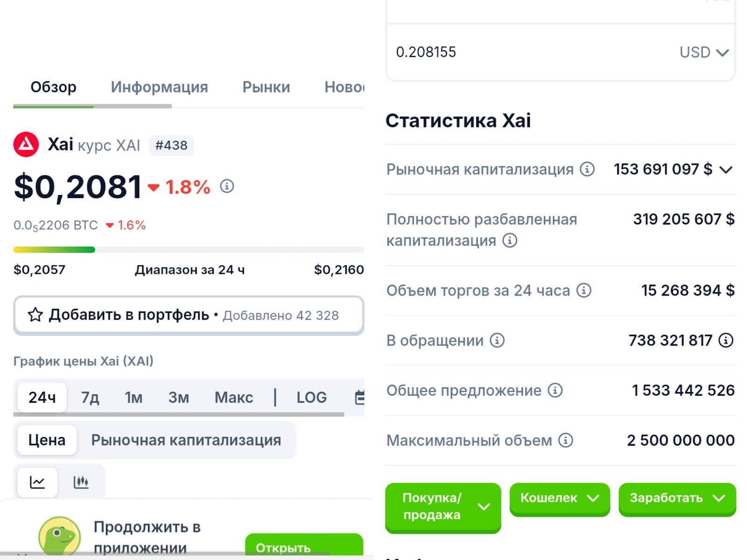Click the chart range horizontal scrollbar
Screen dimensions: 747x560
[x=179, y=414]
